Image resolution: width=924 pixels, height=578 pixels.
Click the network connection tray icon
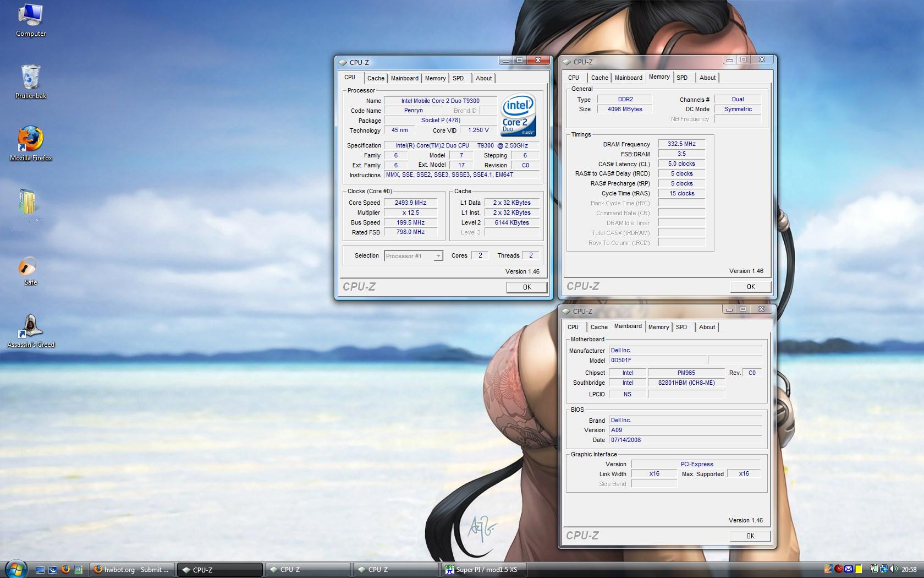point(883,569)
